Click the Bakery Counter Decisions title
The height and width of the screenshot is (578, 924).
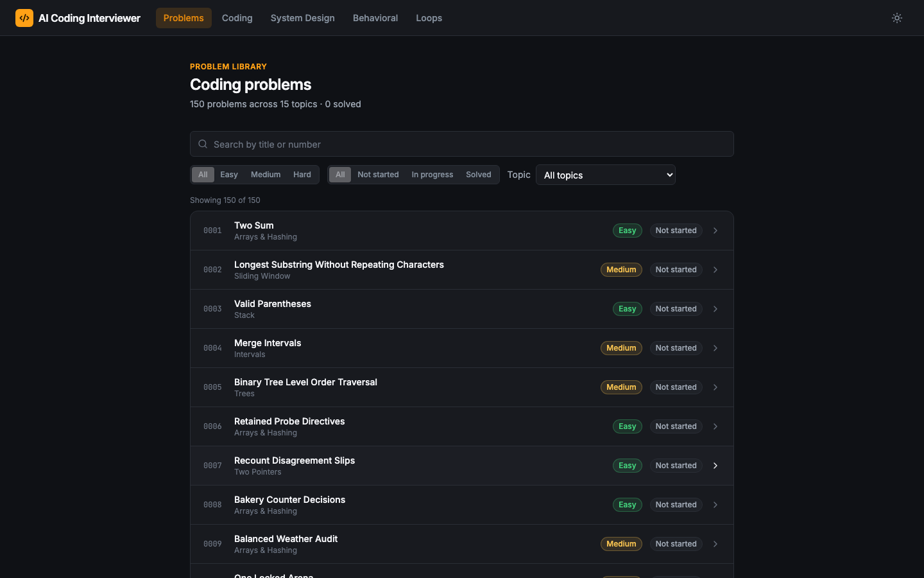point(289,500)
